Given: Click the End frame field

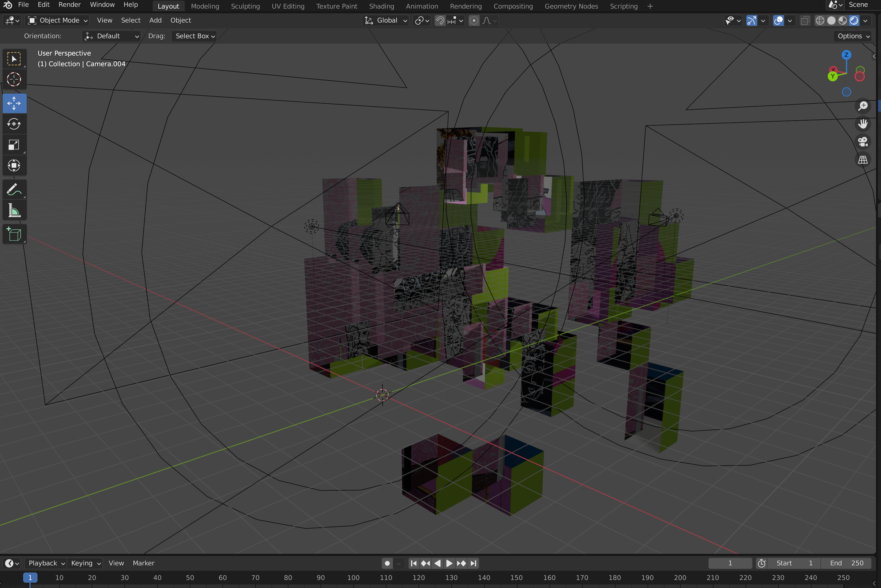Looking at the screenshot, I should [x=846, y=563].
